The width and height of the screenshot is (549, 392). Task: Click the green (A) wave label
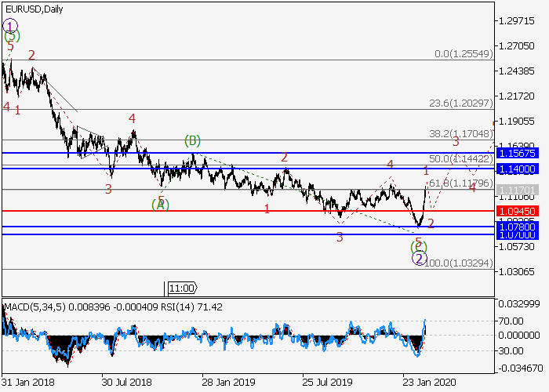click(161, 205)
